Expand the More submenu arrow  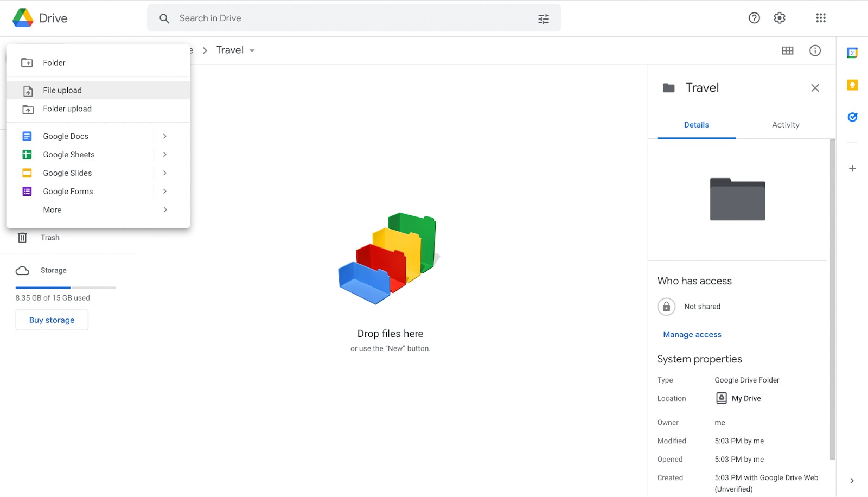pos(165,210)
